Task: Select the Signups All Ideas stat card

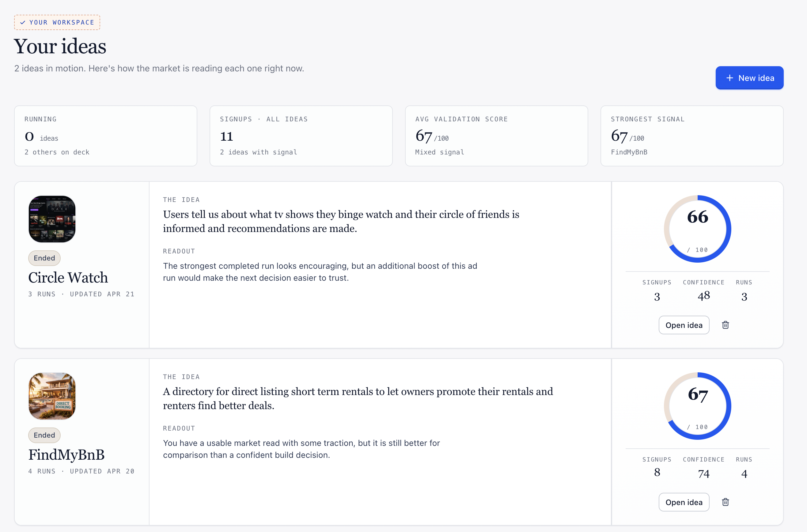Action: point(301,136)
